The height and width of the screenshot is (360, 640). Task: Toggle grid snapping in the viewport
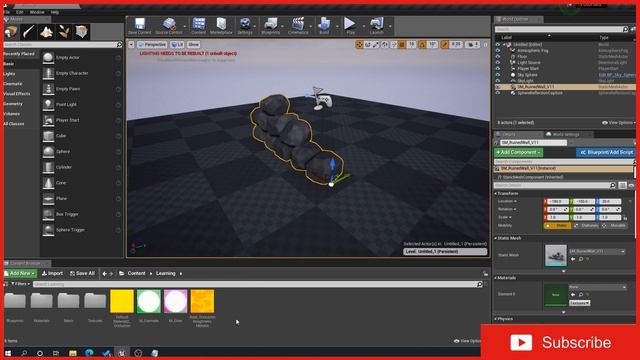(x=402, y=44)
